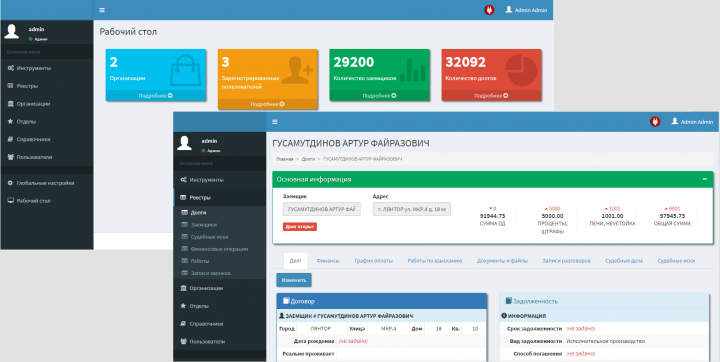This screenshot has height=362, width=720.
Task: Switch to the Финансы tab
Action: 328,260
